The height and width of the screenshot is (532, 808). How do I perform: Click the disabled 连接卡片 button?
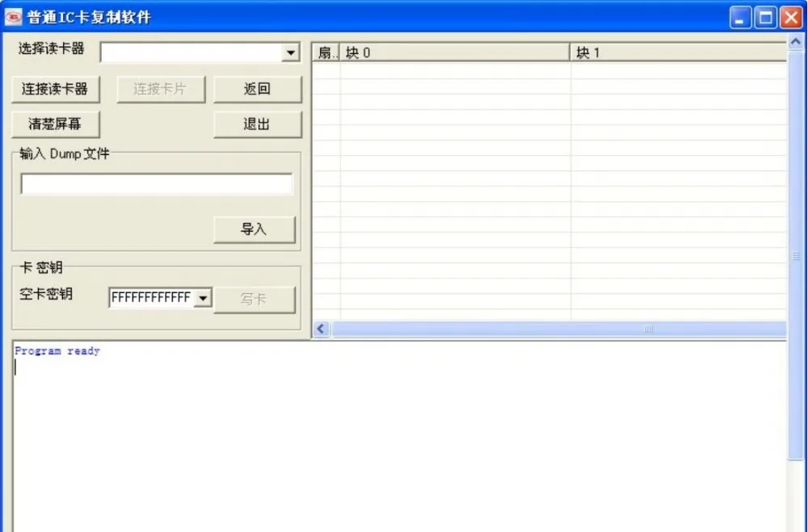click(x=161, y=89)
